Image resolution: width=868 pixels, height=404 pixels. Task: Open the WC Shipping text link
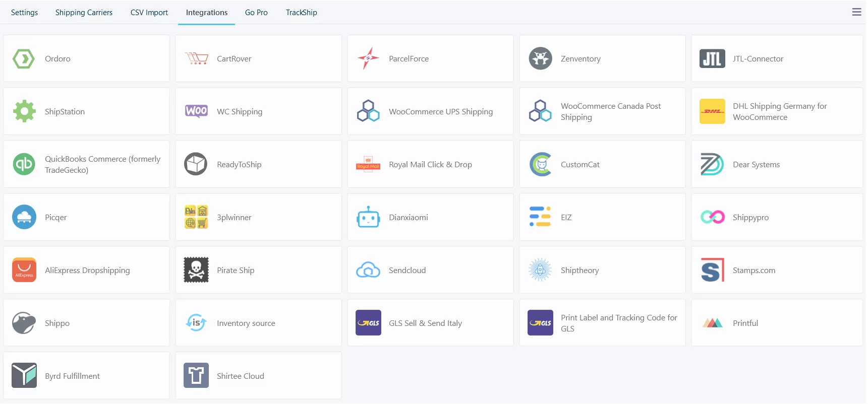(240, 112)
